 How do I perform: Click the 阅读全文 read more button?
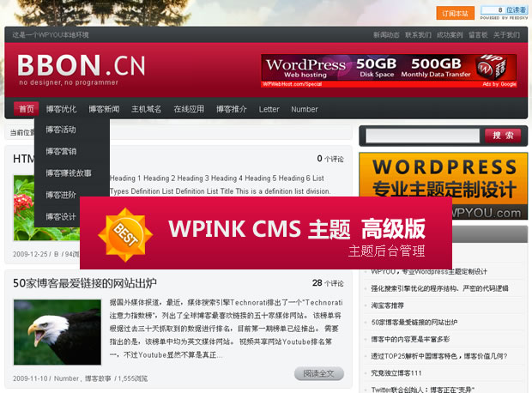click(319, 373)
